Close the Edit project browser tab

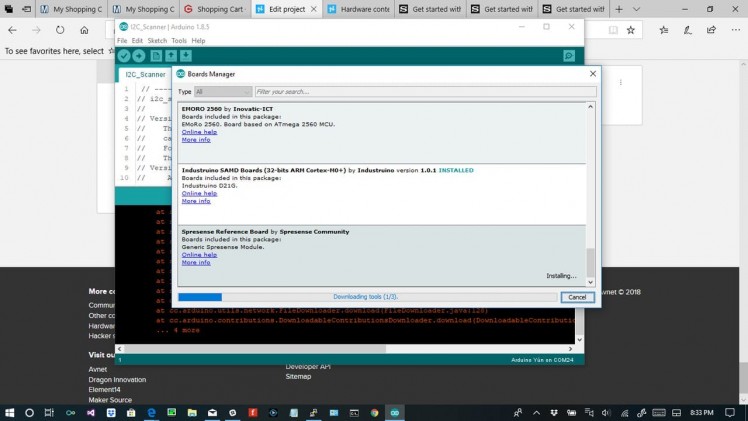pyautogui.click(x=313, y=9)
